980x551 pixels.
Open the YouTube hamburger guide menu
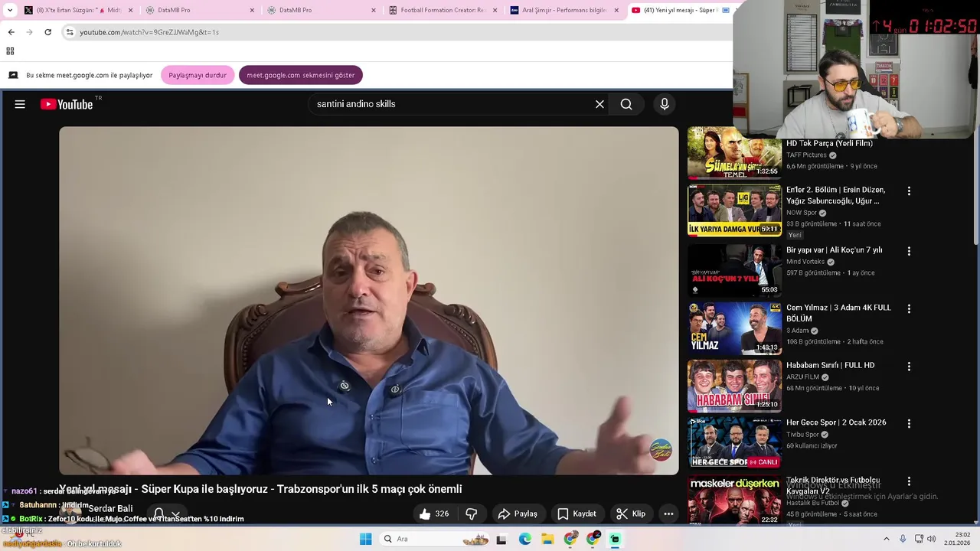pos(20,104)
